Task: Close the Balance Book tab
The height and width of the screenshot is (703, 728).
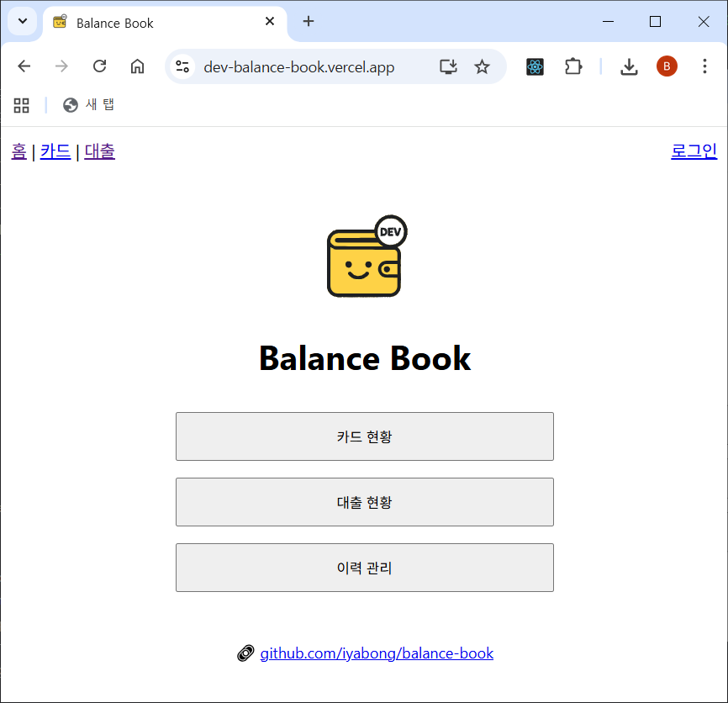Action: point(270,22)
